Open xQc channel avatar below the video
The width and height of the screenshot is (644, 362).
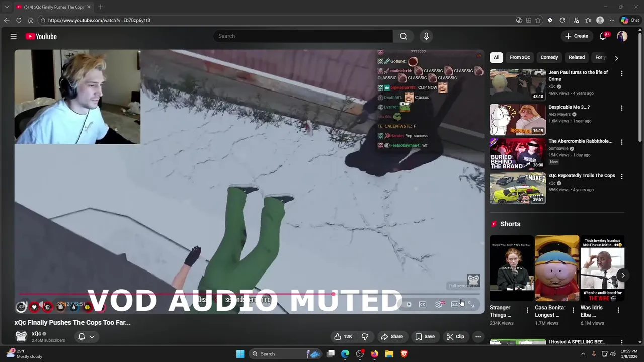pos(21,336)
